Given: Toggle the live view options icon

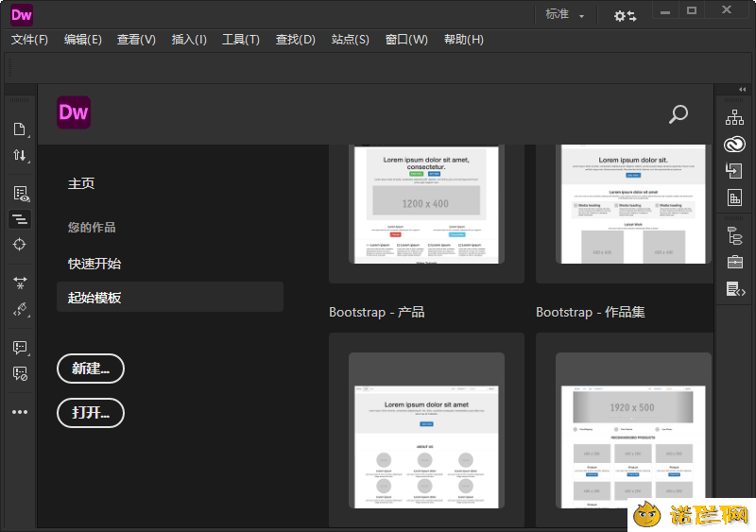Looking at the screenshot, I should (21, 194).
